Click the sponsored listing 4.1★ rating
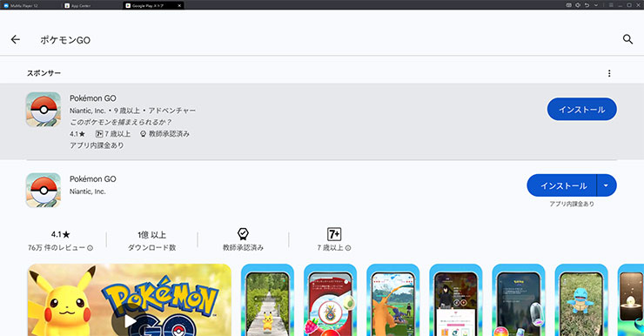Screen dimensions: 644x336 click(77, 134)
